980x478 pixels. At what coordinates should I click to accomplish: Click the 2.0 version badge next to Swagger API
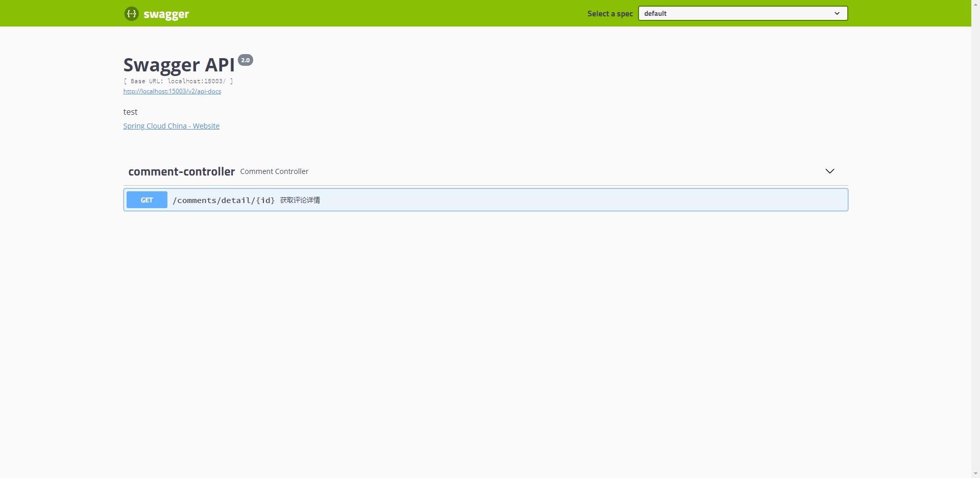(x=245, y=60)
